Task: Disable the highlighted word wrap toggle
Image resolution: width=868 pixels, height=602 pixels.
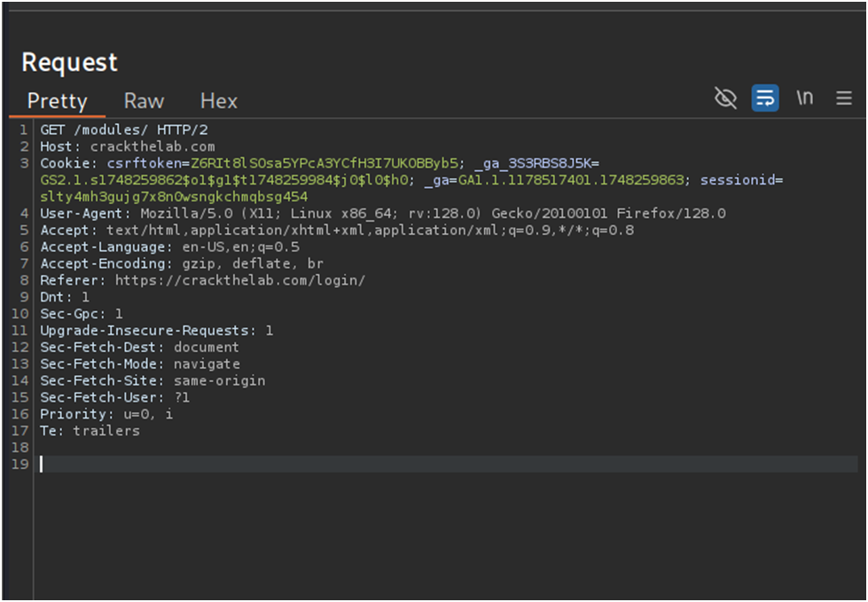Action: [765, 98]
